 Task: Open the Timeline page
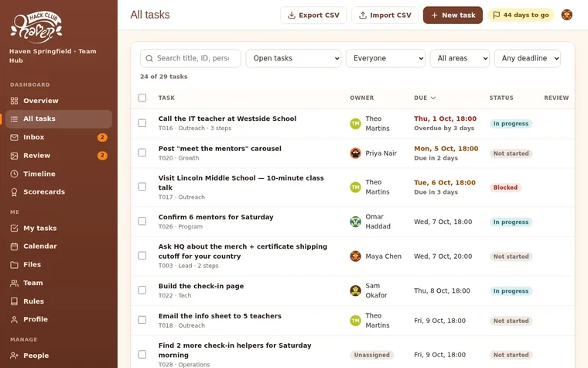(x=59, y=174)
